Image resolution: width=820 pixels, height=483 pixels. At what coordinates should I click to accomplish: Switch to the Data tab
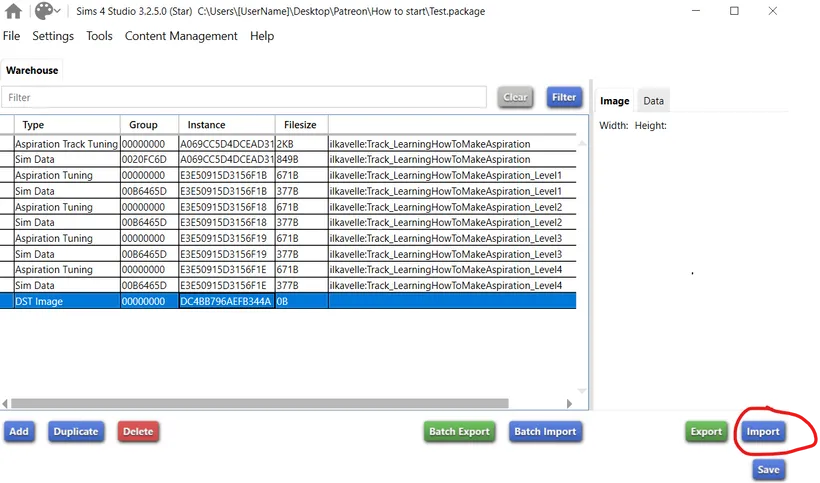tap(653, 101)
